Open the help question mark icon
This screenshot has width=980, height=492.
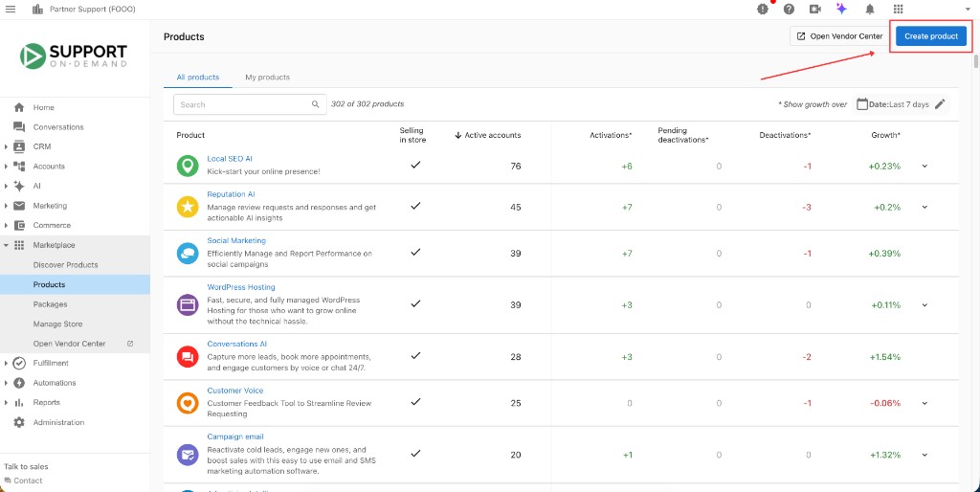[x=789, y=9]
